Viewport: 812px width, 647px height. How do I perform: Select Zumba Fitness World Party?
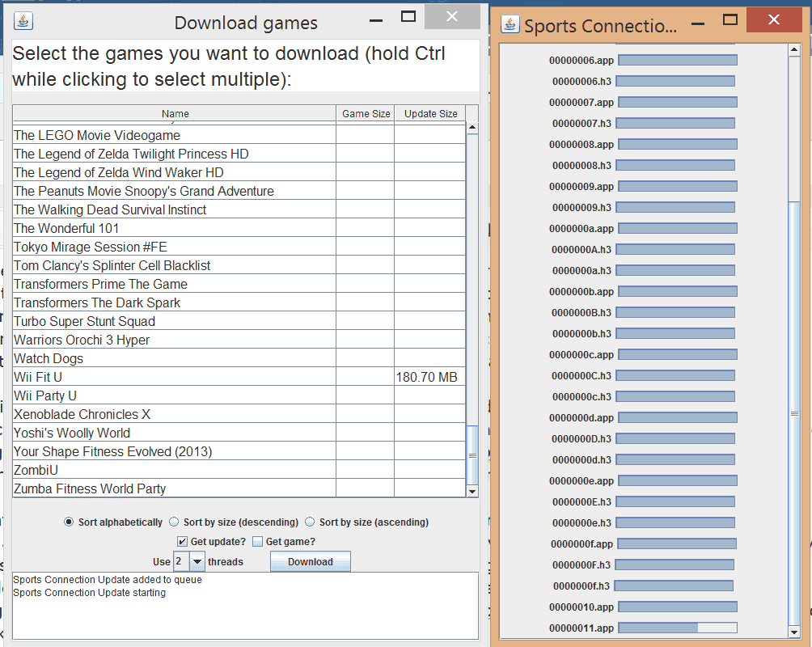(239, 488)
